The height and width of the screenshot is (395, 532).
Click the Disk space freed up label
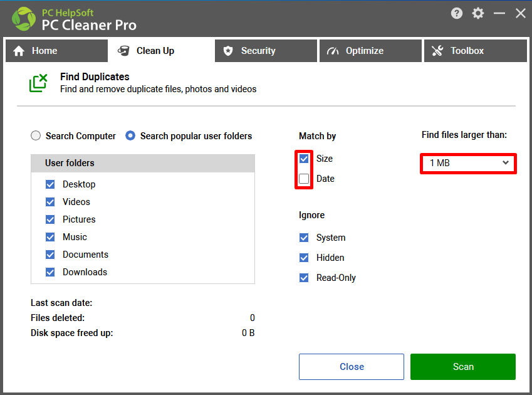(x=71, y=333)
